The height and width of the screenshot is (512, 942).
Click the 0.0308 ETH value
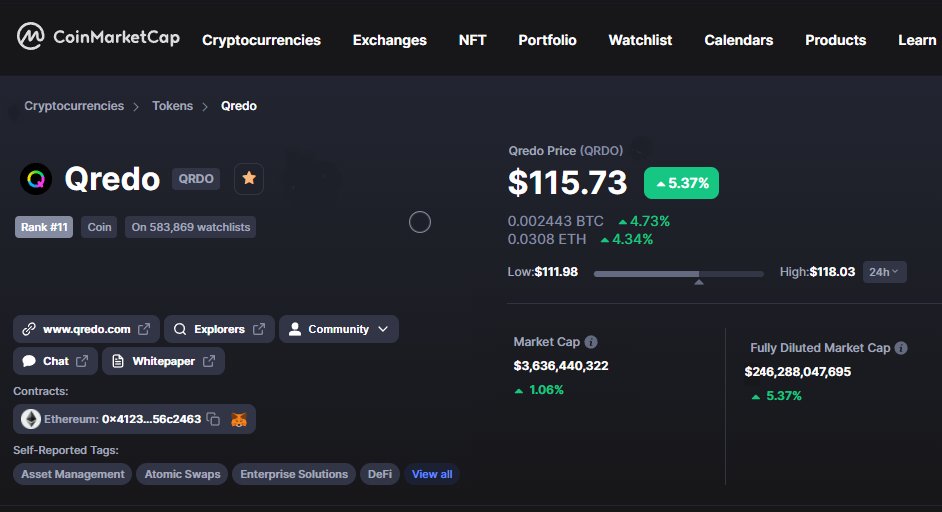click(x=547, y=239)
